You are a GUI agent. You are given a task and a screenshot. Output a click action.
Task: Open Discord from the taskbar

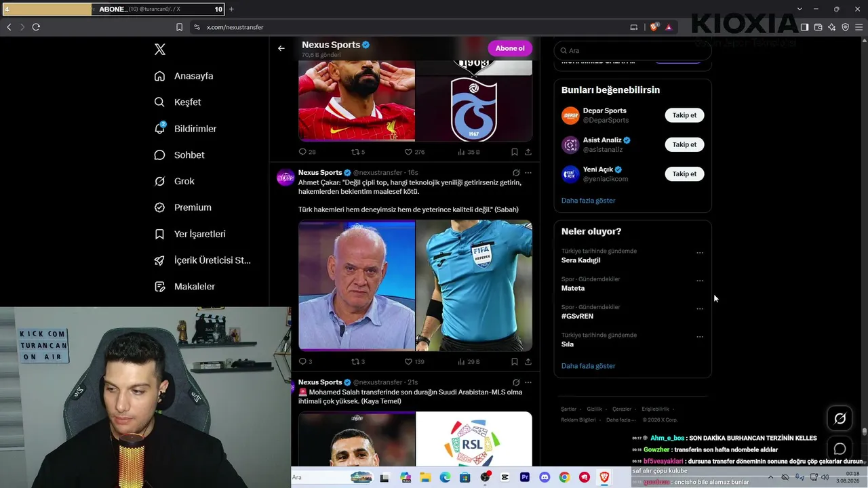click(545, 478)
